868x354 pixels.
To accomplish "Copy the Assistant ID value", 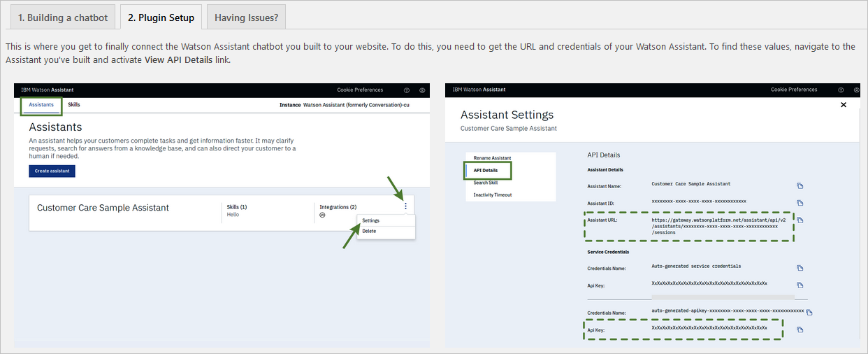I will pos(800,204).
